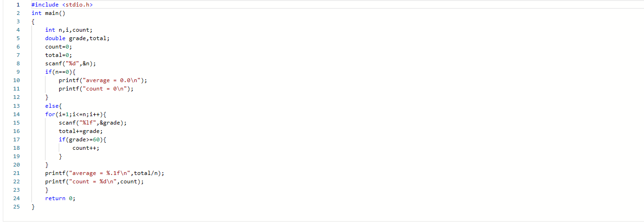
Task: Click the scanf("%lf",&grade) statement
Action: (92, 123)
